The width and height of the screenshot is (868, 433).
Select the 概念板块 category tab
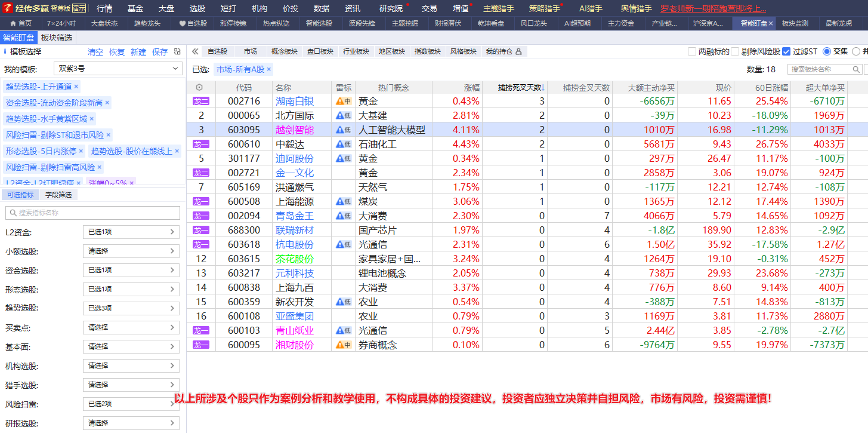tap(284, 51)
